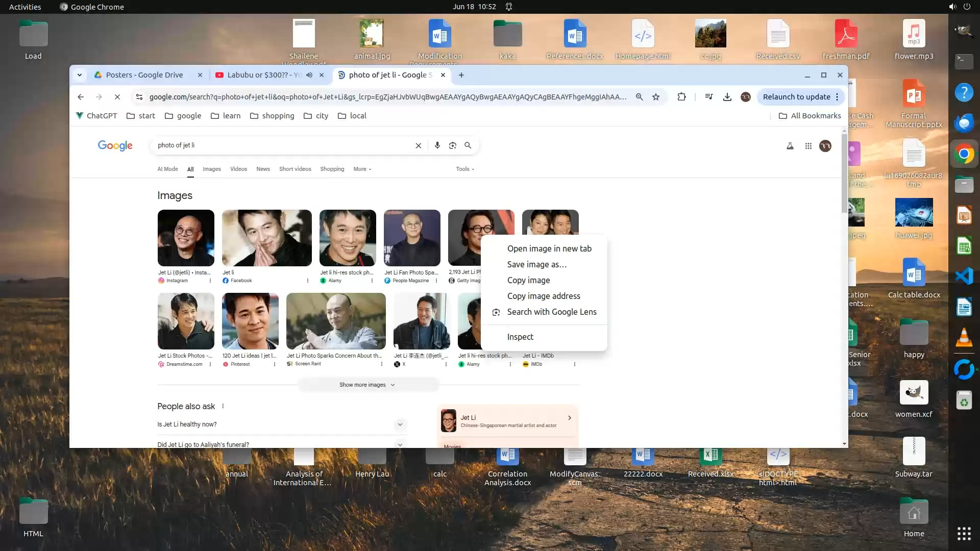Open the Jet Li knowledge panel link

(x=507, y=421)
